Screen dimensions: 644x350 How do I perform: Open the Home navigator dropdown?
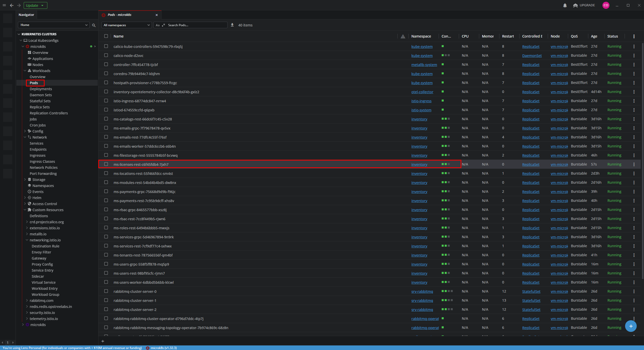click(54, 25)
